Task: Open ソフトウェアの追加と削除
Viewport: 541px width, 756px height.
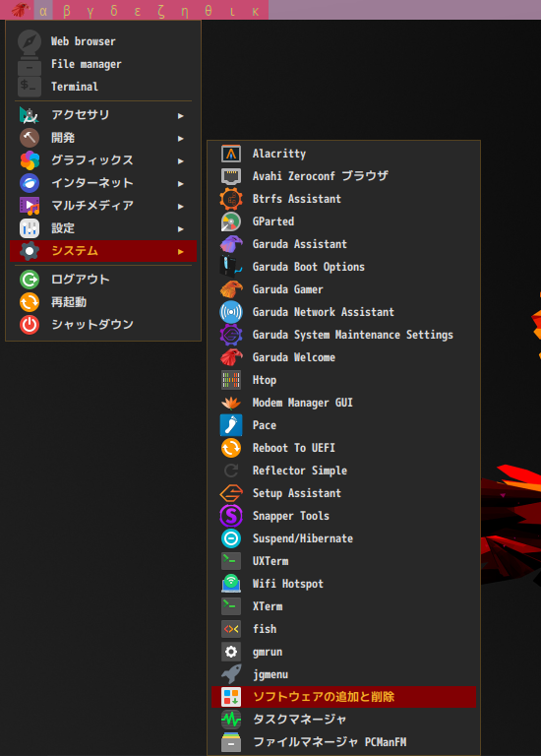Action: [x=343, y=697]
